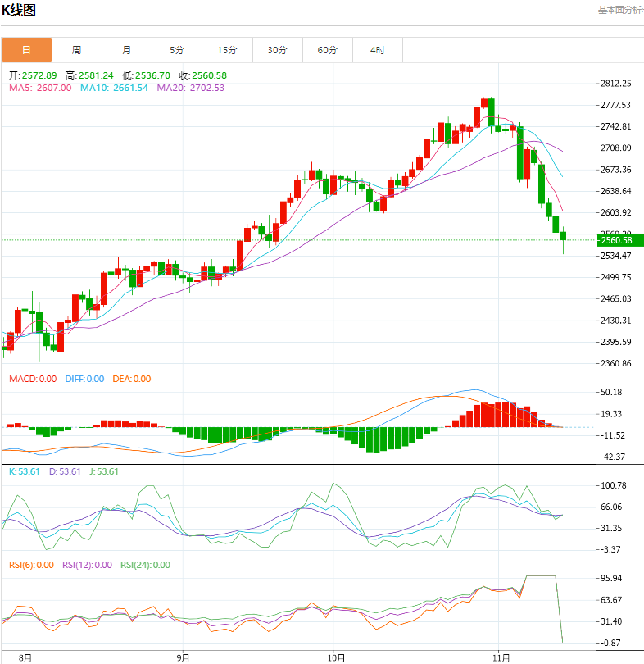Click the D: 53.61 indicator label
Image resolution: width=644 pixels, height=664 pixels.
(65, 471)
